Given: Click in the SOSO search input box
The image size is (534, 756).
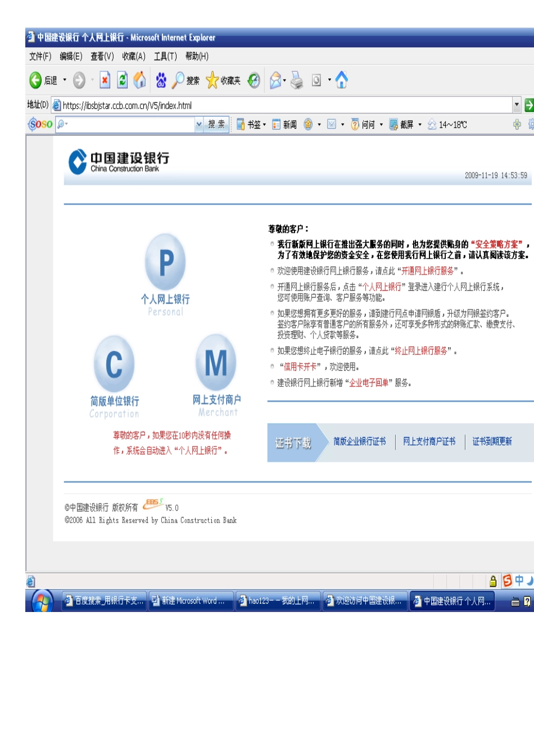Looking at the screenshot, I should 125,124.
